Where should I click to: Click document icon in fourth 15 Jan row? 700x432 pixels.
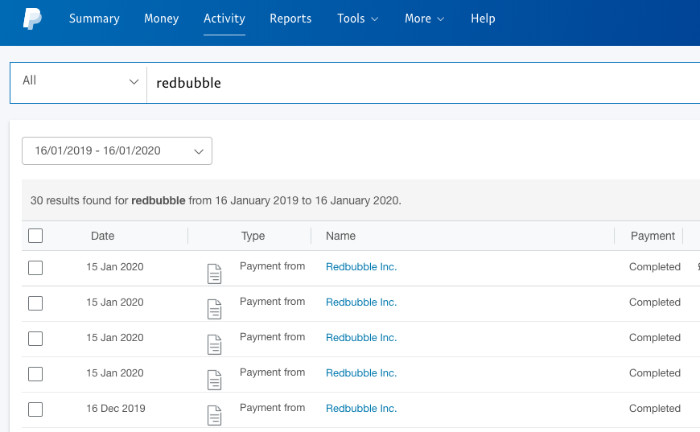tap(213, 380)
